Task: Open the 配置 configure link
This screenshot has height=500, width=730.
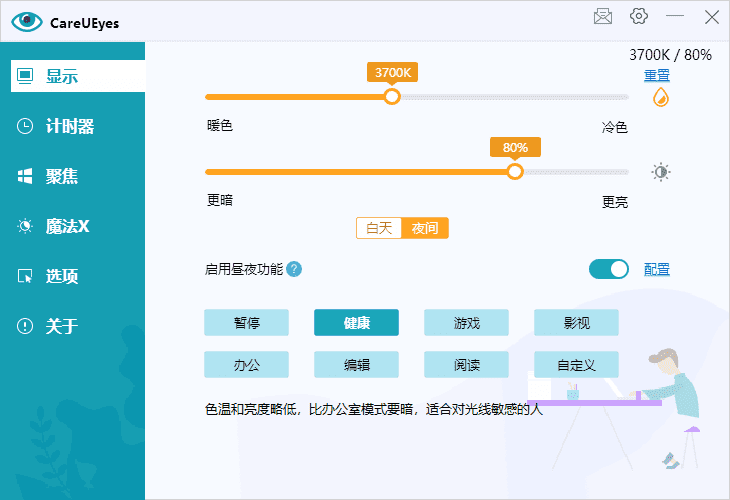Action: 657,269
